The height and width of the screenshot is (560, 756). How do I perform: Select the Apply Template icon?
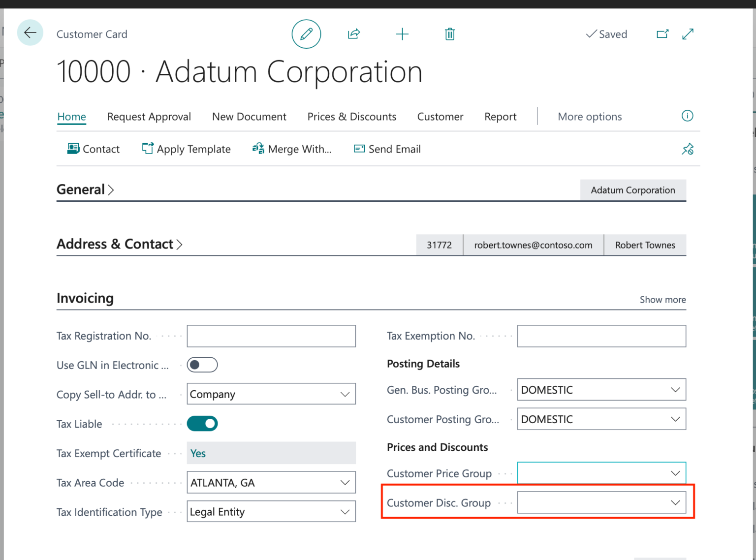147,149
